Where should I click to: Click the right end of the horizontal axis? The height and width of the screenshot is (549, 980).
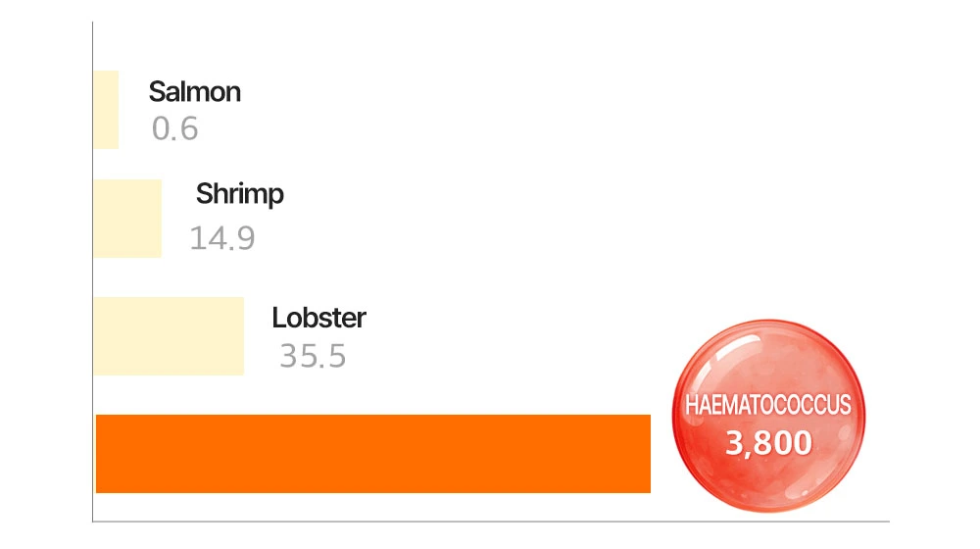887,522
